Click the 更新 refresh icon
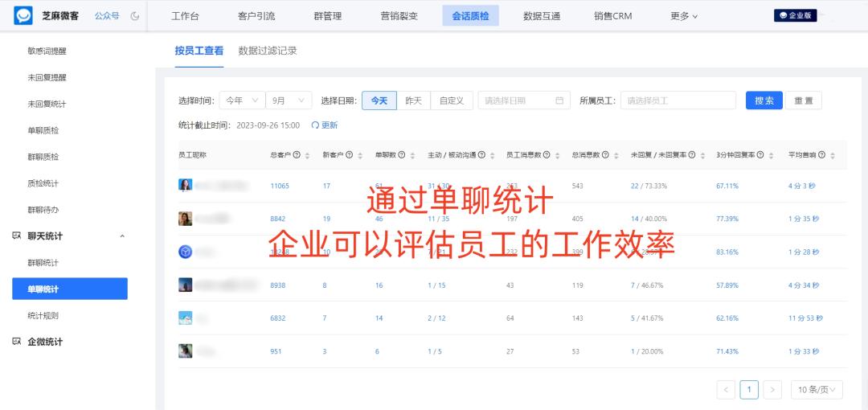Viewport: 868px width, 410px height. click(x=315, y=125)
